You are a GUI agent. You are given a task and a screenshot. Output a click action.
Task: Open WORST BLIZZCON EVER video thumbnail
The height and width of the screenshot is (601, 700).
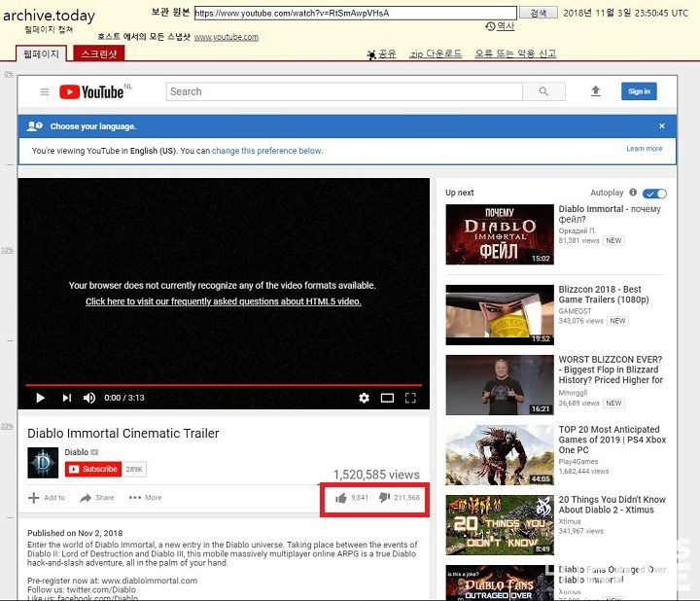click(500, 385)
